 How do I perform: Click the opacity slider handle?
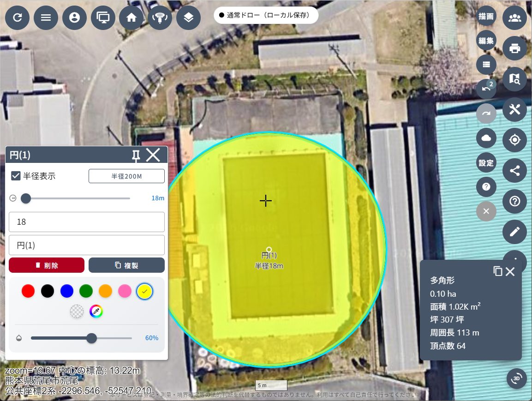(x=92, y=338)
